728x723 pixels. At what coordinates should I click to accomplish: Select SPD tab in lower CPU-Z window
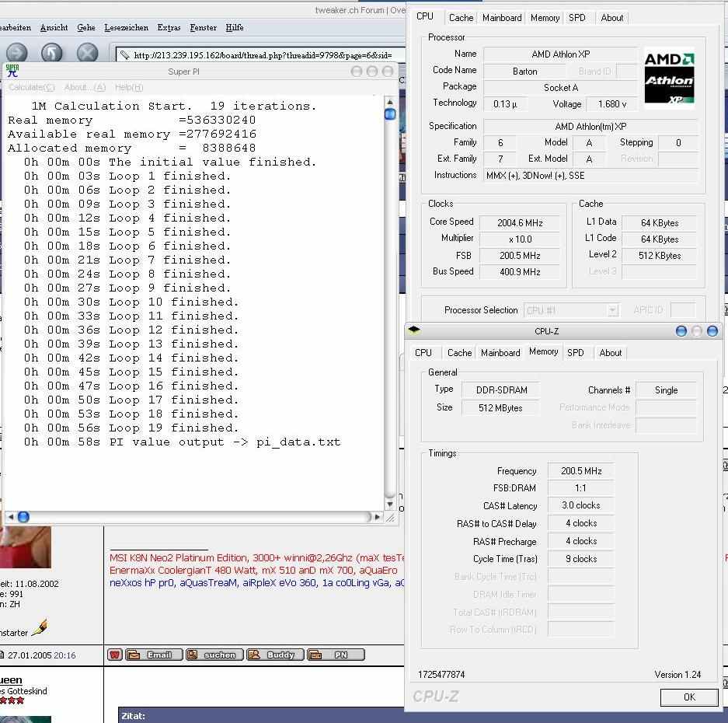(x=576, y=353)
